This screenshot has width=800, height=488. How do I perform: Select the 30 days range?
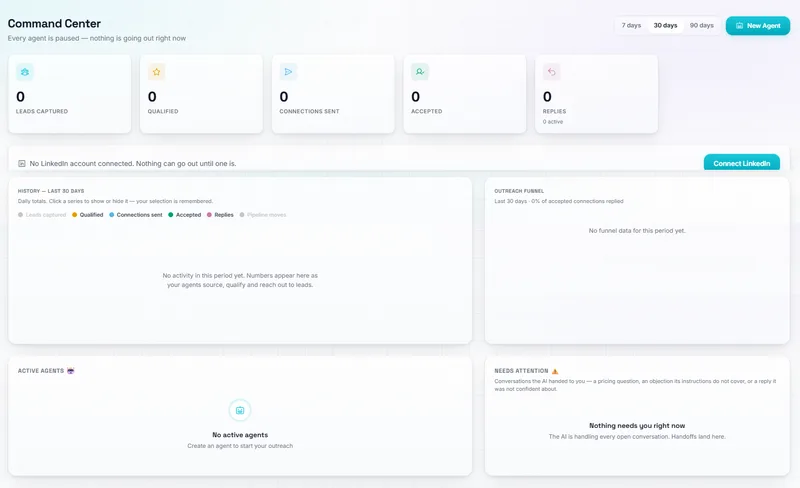665,26
